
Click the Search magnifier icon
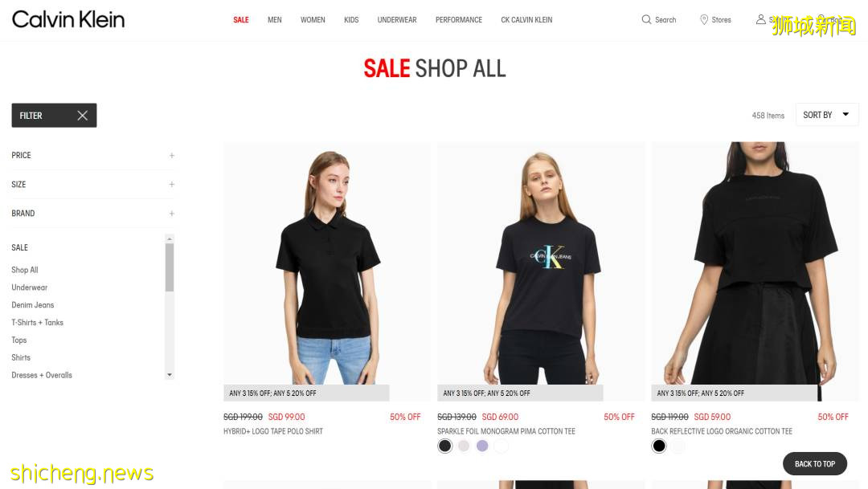(x=646, y=19)
